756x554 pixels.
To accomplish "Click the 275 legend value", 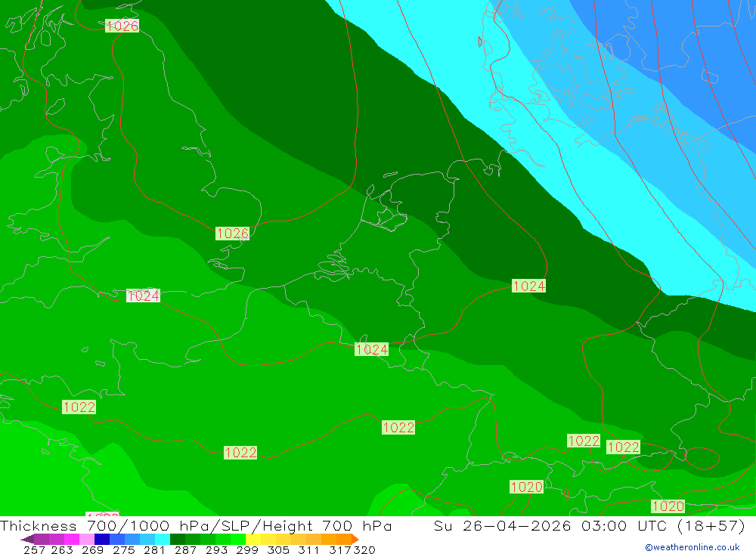I will pyautogui.click(x=123, y=549).
